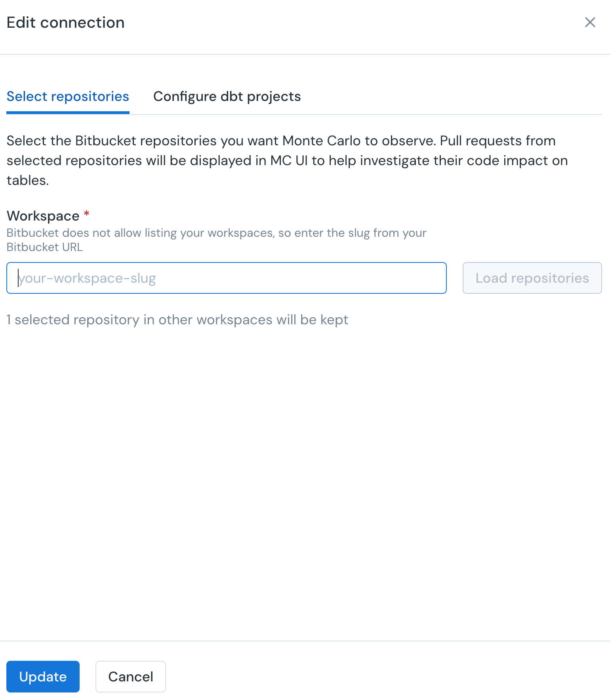Click the footer area right of Cancel
Screen dimensions: 610x700
click(388, 677)
